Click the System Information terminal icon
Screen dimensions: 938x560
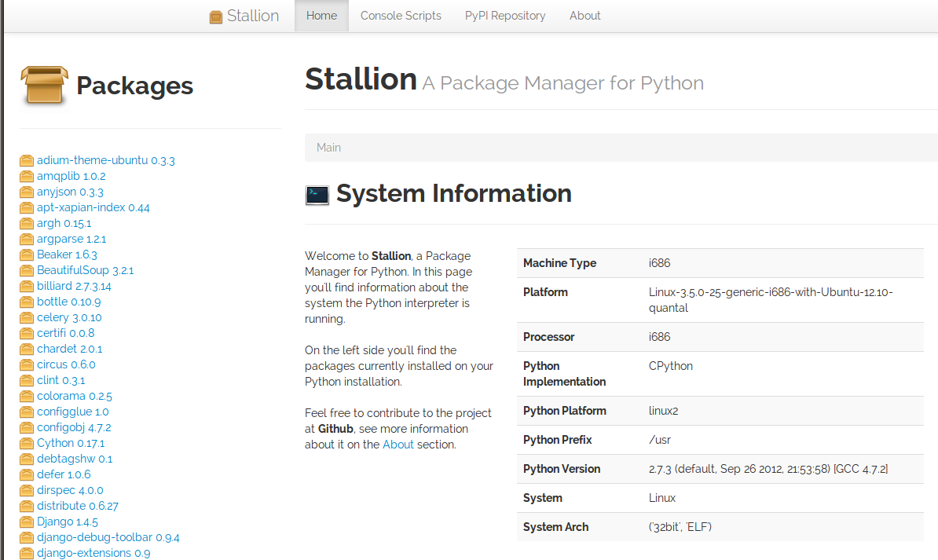click(x=317, y=195)
